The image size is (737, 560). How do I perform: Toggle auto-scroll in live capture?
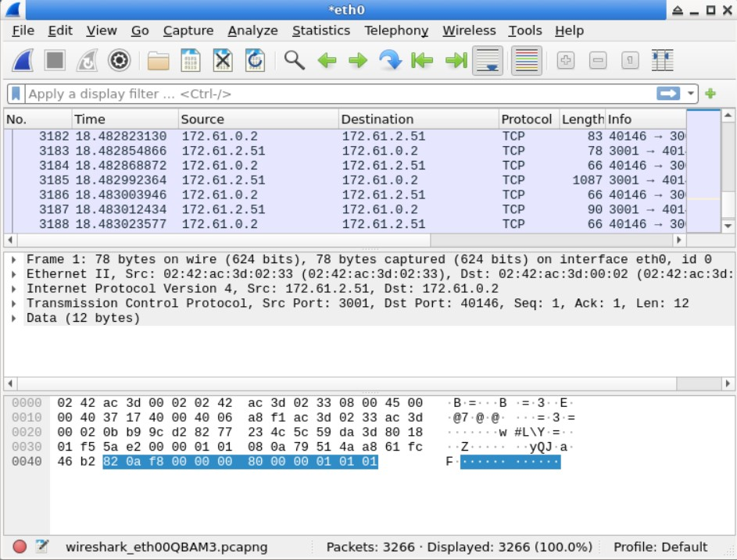[488, 60]
